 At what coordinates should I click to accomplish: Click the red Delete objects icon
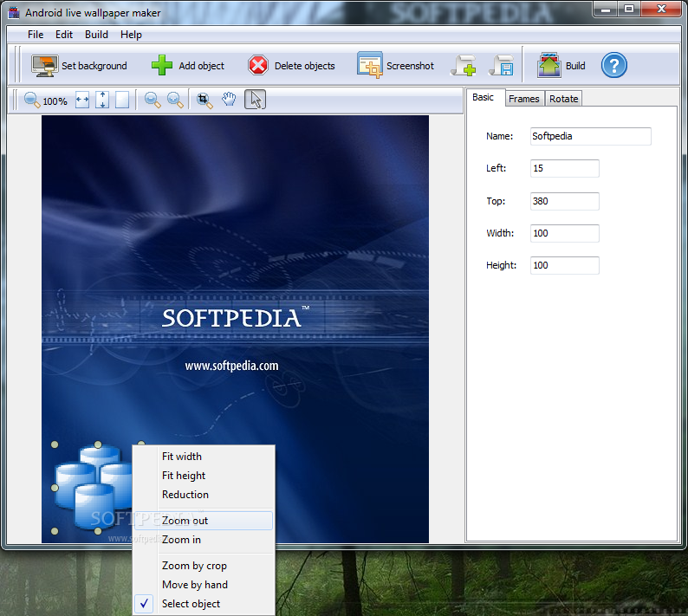click(x=258, y=66)
